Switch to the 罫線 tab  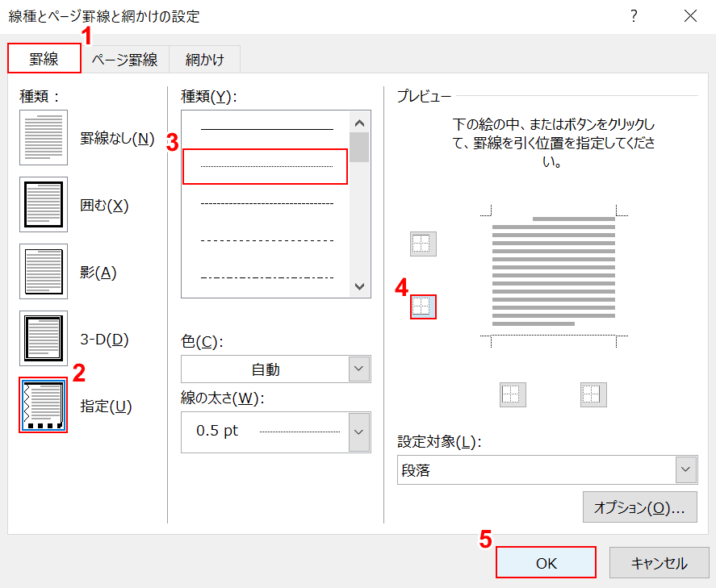point(44,58)
